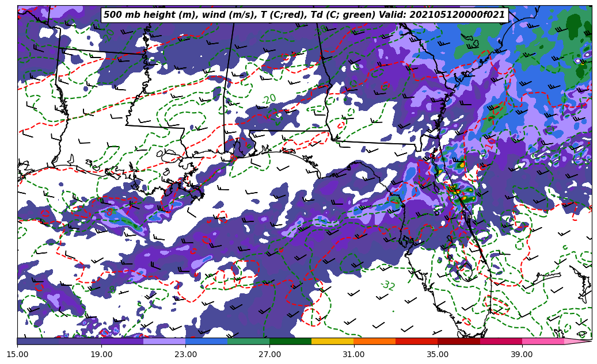
Task: Click the 35.00 colorbar tick label
Action: tap(438, 354)
